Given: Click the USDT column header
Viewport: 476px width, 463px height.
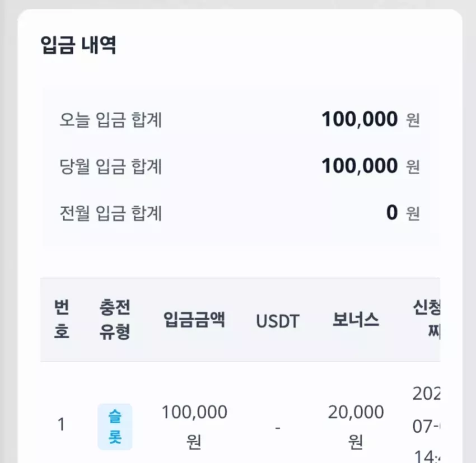Looking at the screenshot, I should pyautogui.click(x=278, y=321).
